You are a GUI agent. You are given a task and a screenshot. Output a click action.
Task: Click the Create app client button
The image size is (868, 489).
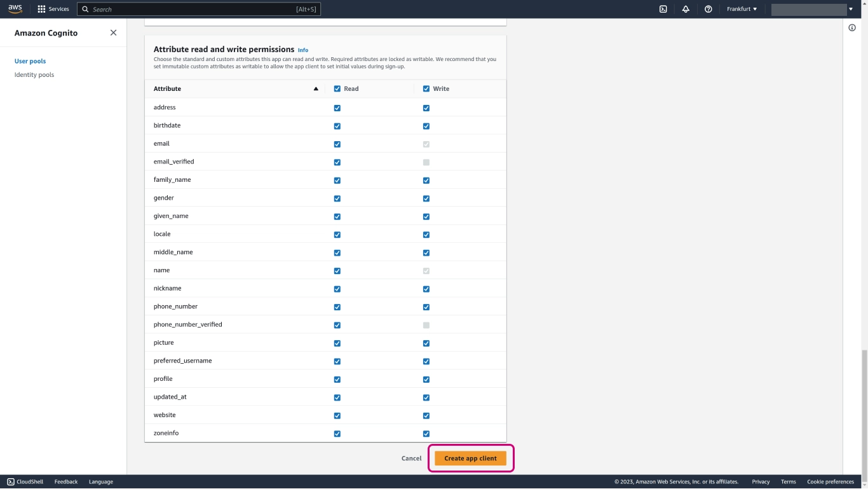click(x=470, y=458)
